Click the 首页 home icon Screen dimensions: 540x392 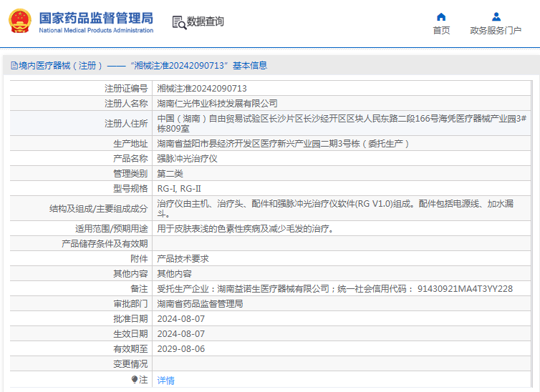441,17
